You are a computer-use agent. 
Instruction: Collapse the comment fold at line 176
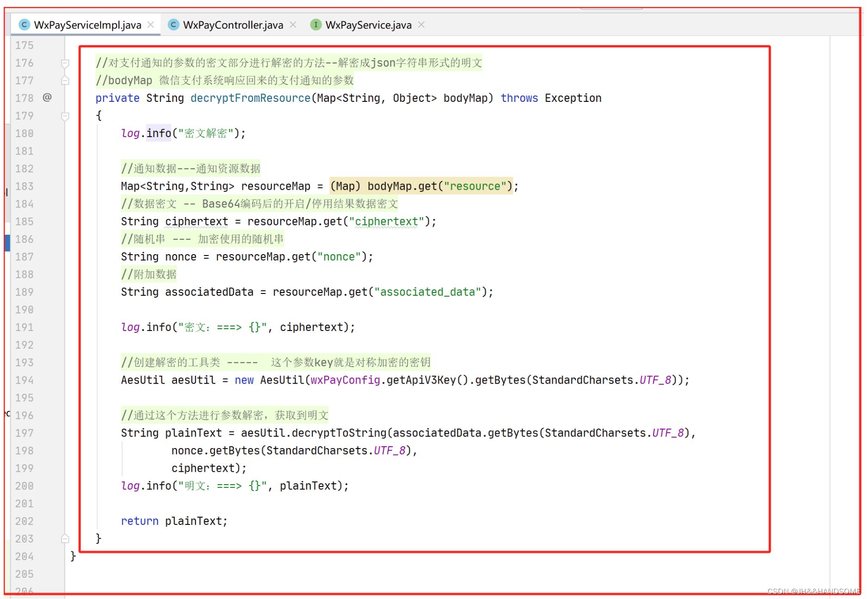(65, 63)
